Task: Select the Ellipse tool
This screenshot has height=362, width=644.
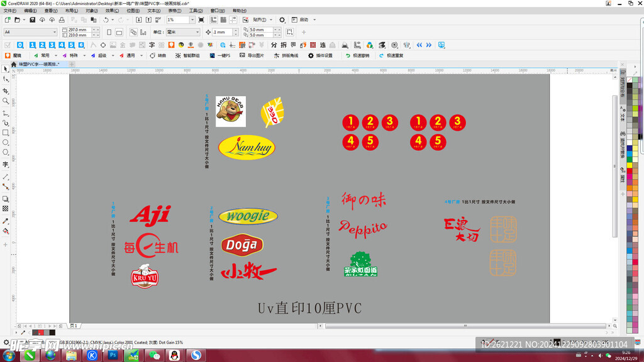Action: (5, 143)
